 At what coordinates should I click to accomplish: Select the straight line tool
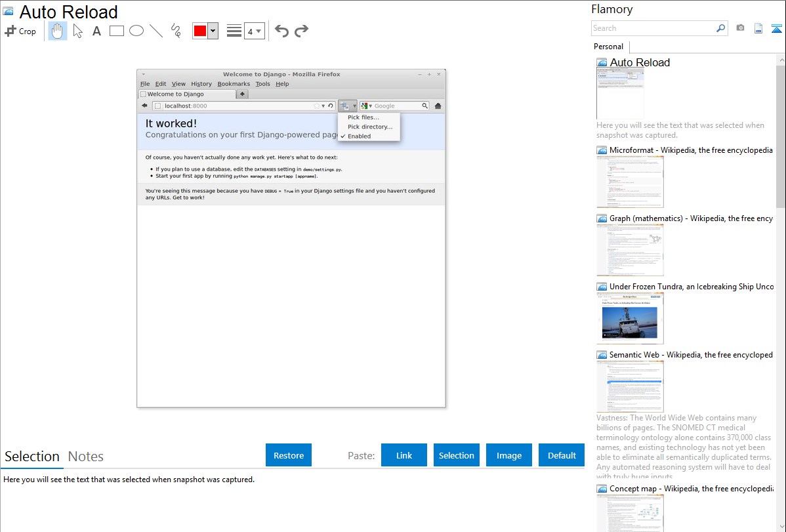156,31
